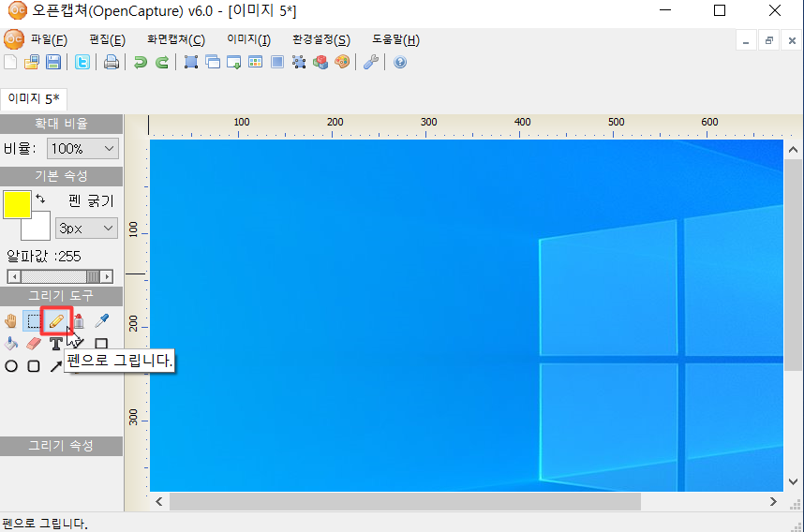The image size is (804, 532).
Task: Click the alpha value slider thumb
Action: tap(93, 276)
